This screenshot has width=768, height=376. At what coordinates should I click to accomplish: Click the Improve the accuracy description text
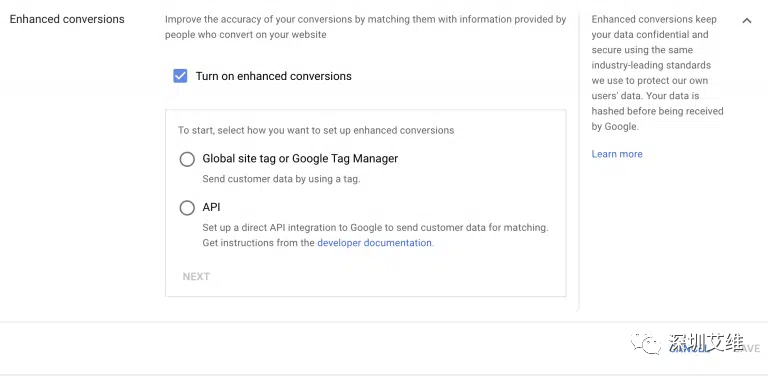tap(365, 27)
